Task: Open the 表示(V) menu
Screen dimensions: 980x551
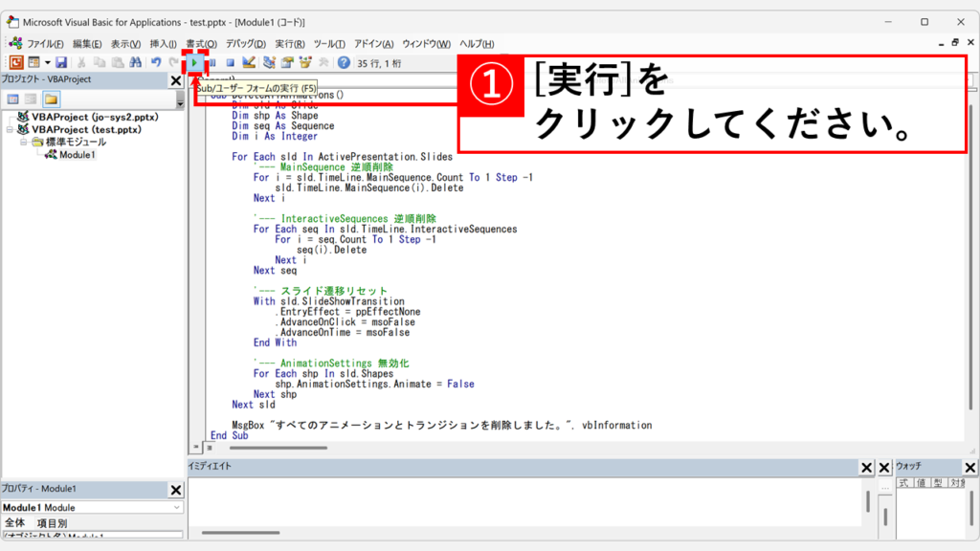Action: click(x=125, y=44)
